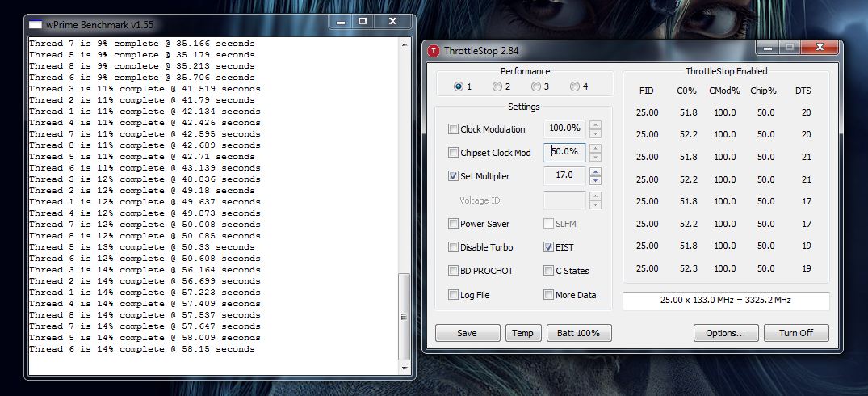Image resolution: width=868 pixels, height=396 pixels.
Task: Click the wPrime vertical scrollbar thumb
Action: [405, 316]
